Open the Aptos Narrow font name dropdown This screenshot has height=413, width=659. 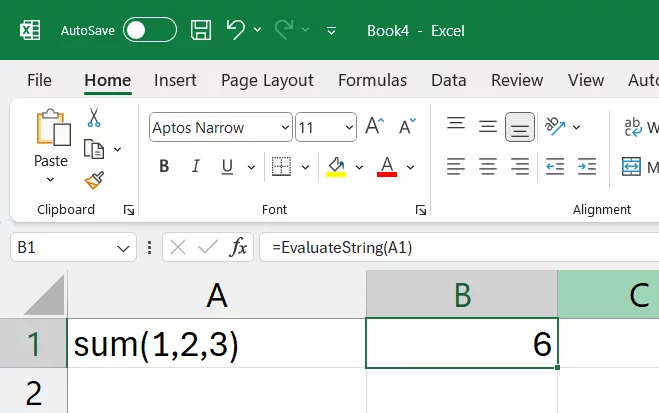[285, 127]
